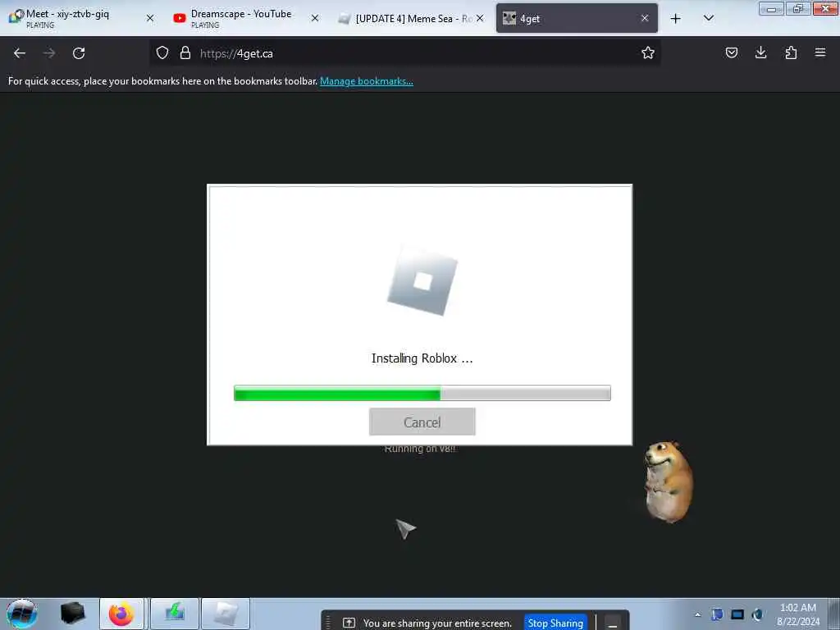Close the 4get tab

(645, 18)
